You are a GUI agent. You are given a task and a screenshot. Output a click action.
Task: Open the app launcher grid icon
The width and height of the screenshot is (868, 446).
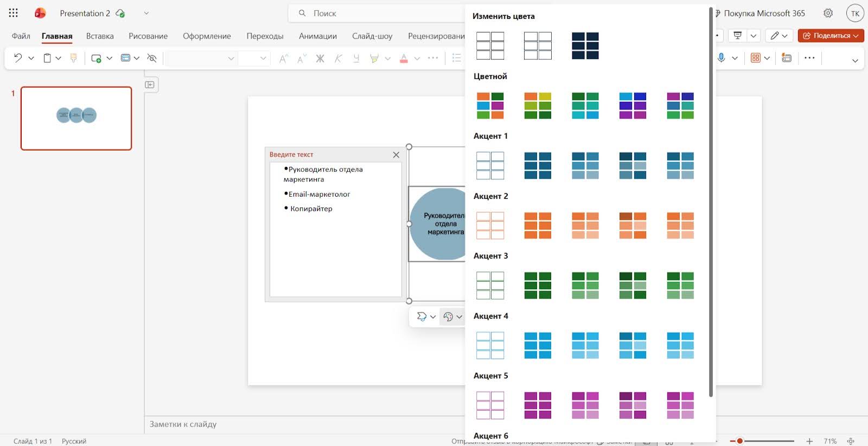pyautogui.click(x=14, y=13)
